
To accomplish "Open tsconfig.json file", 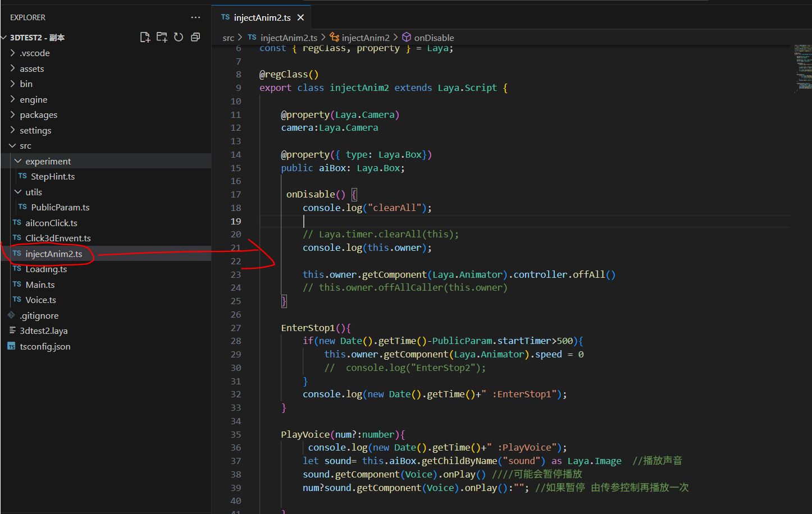I will click(x=45, y=346).
